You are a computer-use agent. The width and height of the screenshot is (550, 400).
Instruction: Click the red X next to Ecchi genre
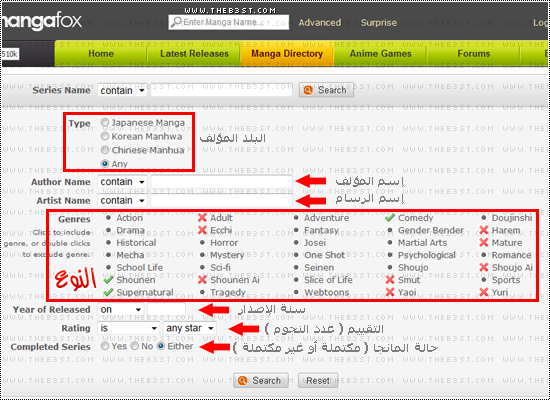pyautogui.click(x=202, y=230)
